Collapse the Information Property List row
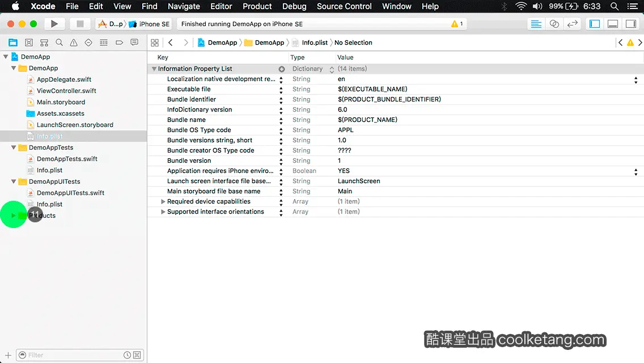Screen dimensions: 644x363 point(154,69)
